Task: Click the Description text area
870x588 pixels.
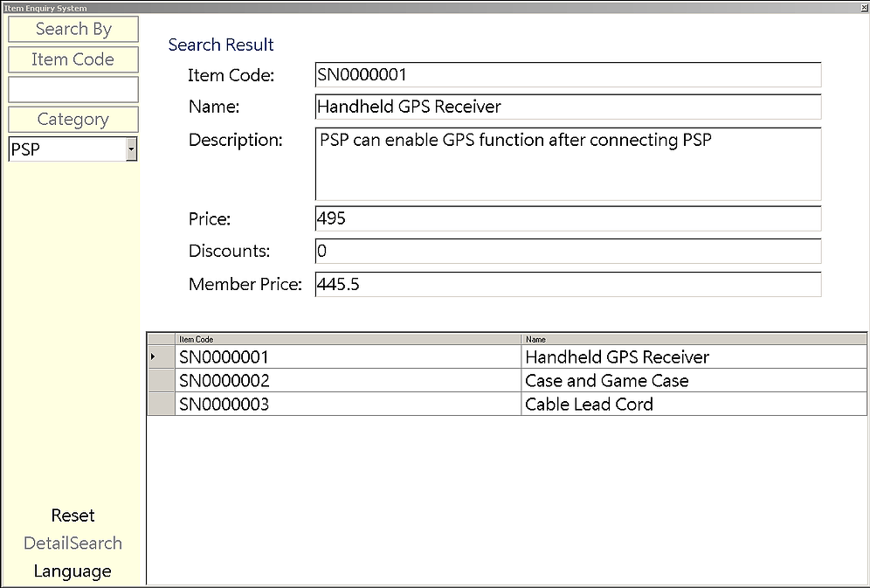Action: click(x=568, y=164)
